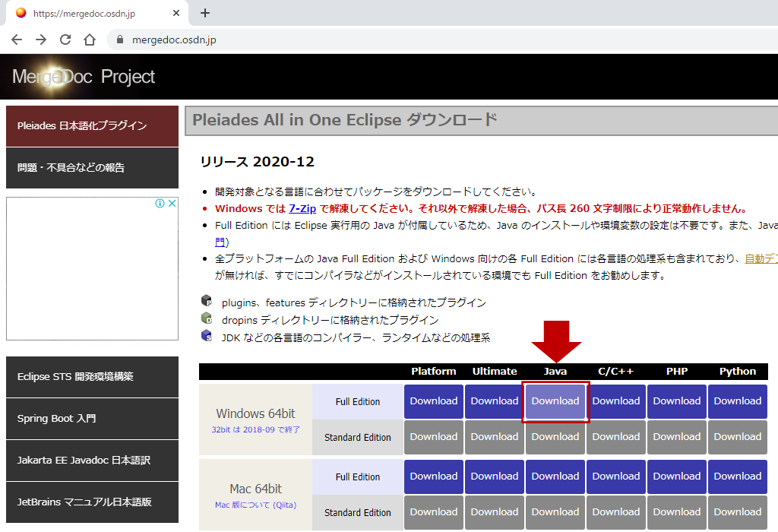Click the browser Forward arrow
This screenshot has height=532, width=778.
41,40
